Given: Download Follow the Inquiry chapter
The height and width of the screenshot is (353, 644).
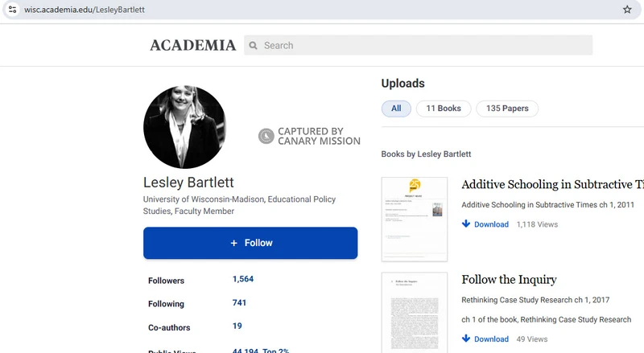Looking at the screenshot, I should click(x=491, y=339).
